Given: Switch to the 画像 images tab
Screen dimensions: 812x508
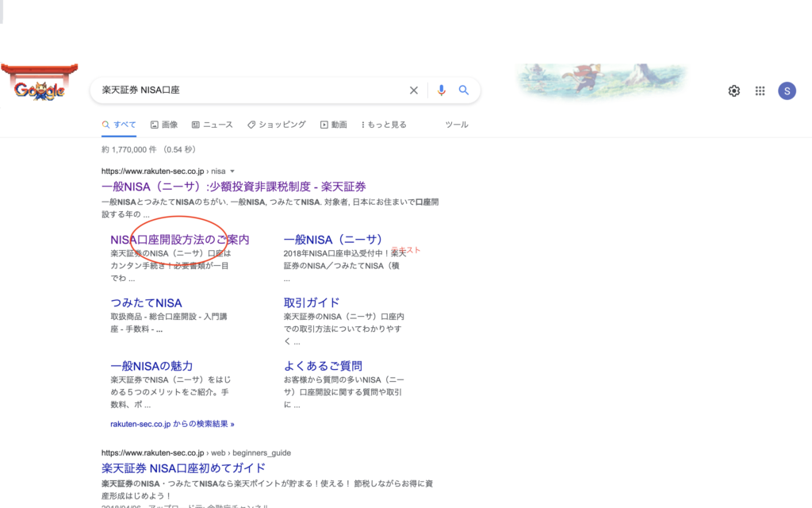Looking at the screenshot, I should click(x=164, y=125).
